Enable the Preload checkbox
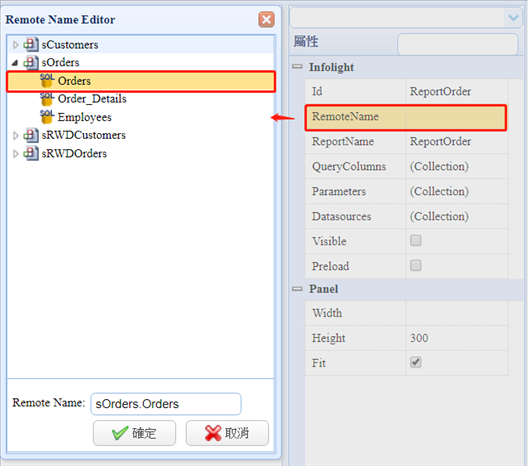The height and width of the screenshot is (466, 528). pos(416,265)
